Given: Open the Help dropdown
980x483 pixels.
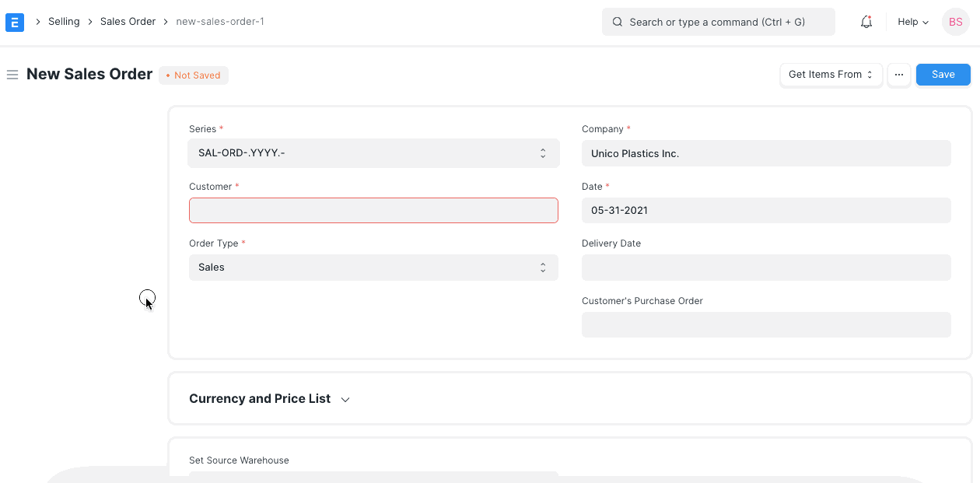Looking at the screenshot, I should pos(912,22).
